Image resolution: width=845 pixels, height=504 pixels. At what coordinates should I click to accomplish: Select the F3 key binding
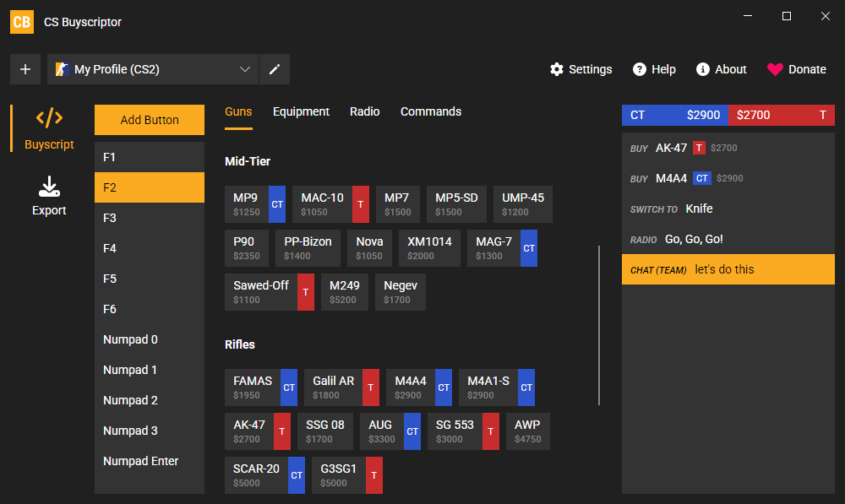tap(150, 218)
